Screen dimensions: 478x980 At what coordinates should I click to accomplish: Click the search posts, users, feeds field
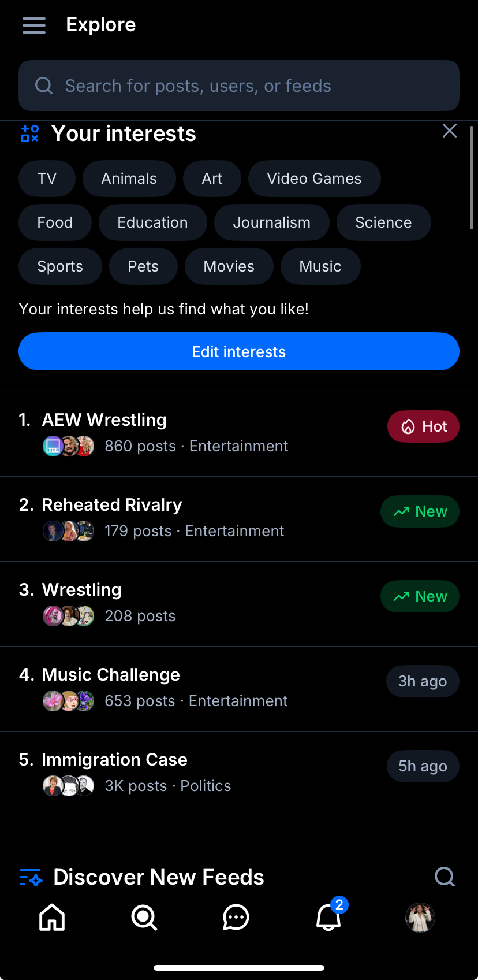(x=239, y=86)
